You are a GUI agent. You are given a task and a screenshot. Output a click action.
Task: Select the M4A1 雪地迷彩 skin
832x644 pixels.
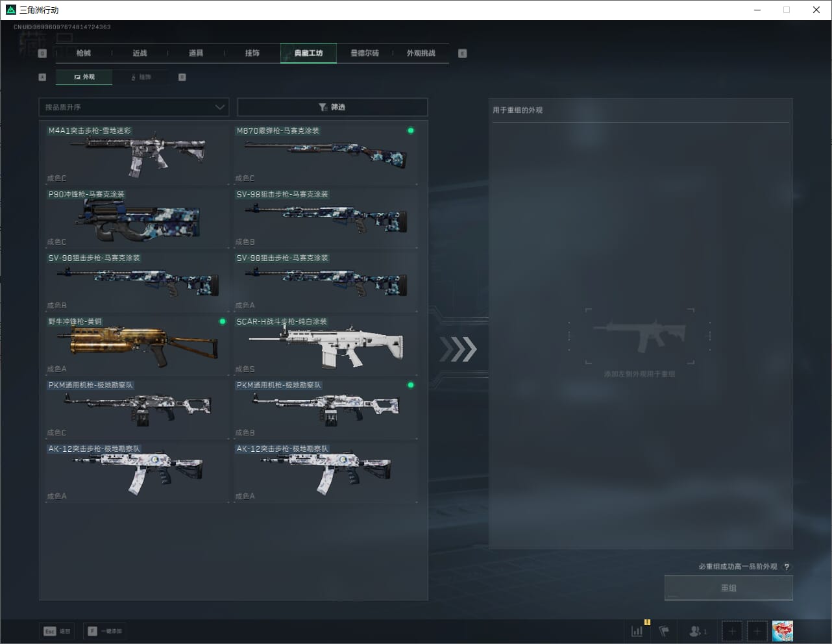pyautogui.click(x=136, y=154)
